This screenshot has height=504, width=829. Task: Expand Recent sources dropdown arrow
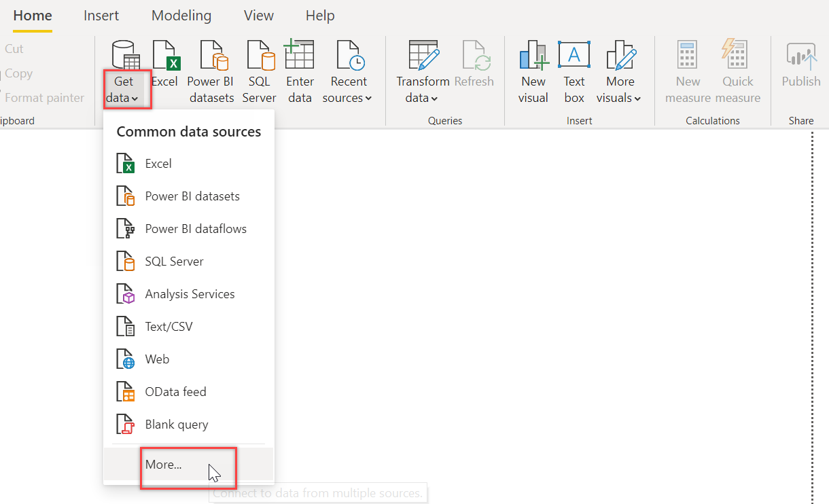click(x=368, y=98)
